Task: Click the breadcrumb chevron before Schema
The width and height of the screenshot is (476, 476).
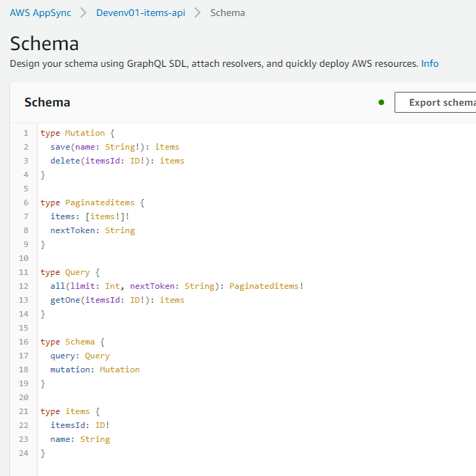Action: [x=198, y=13]
